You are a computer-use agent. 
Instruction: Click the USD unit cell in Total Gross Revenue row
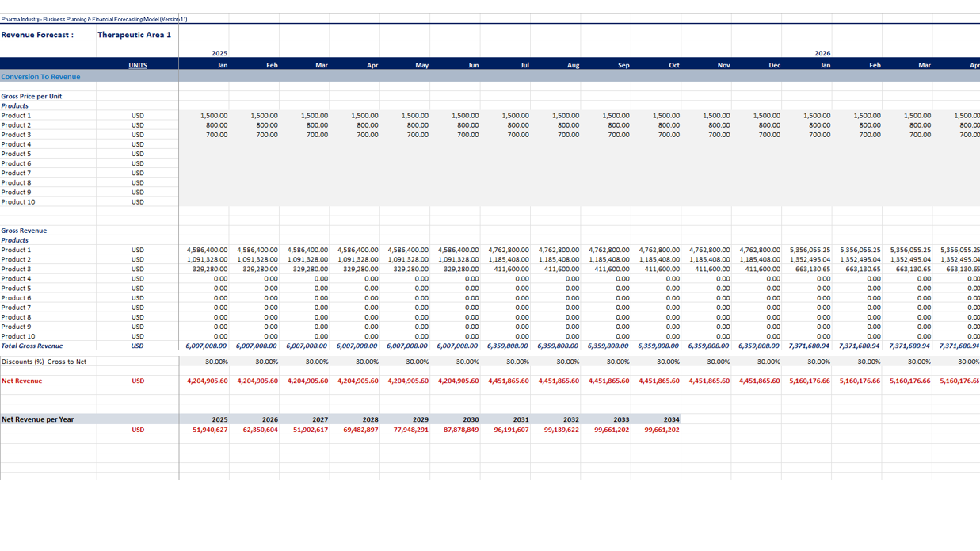coord(138,346)
